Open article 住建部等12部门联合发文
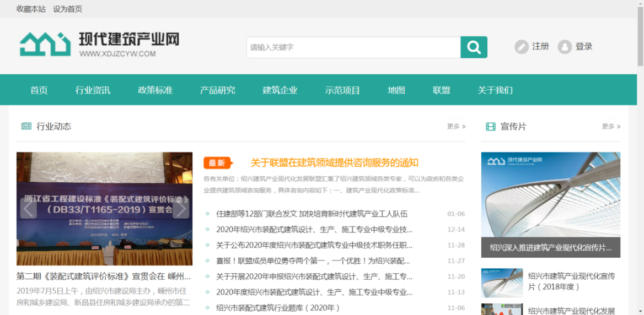 312,214
